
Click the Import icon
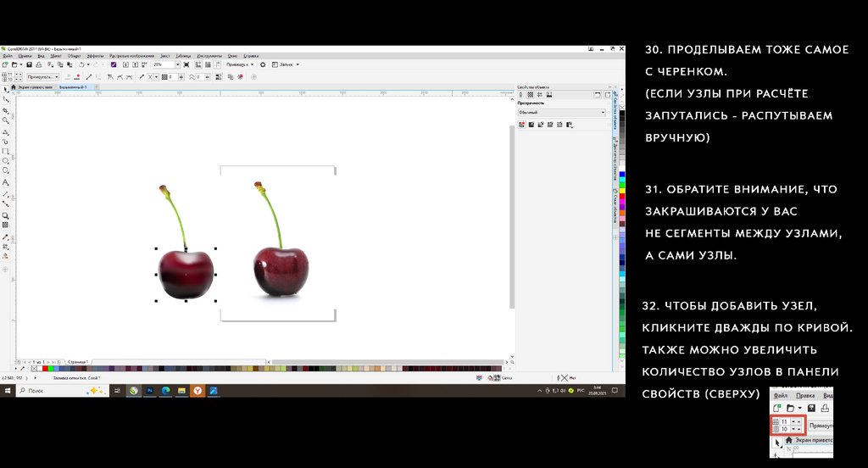[x=125, y=64]
